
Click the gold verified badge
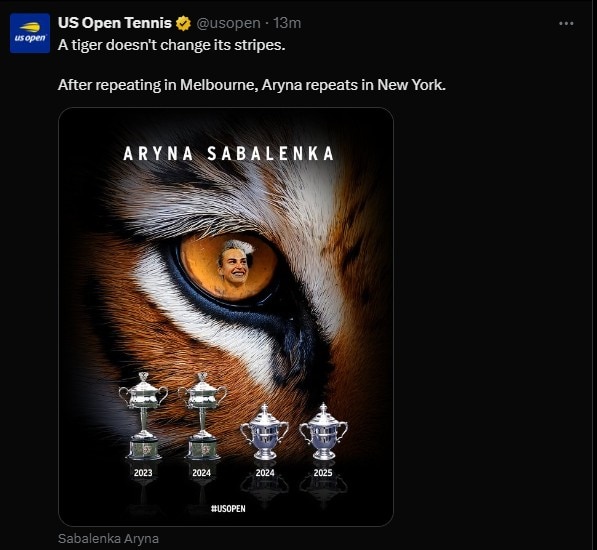coord(183,23)
